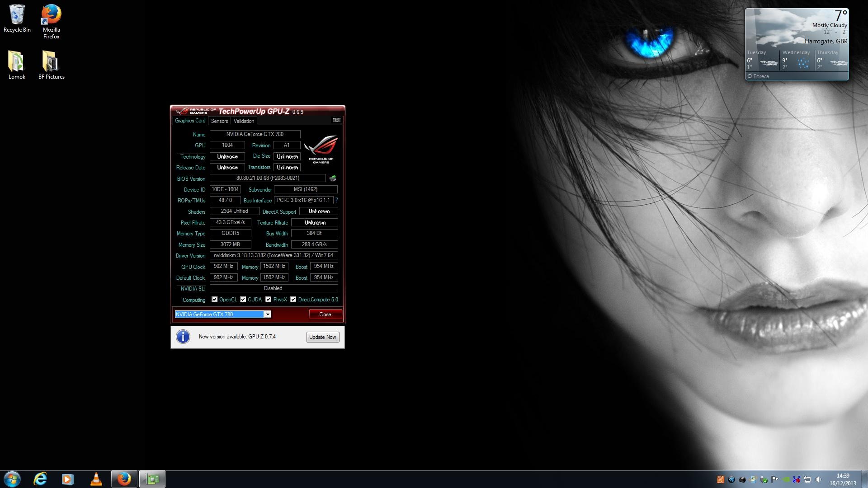Viewport: 868px width, 488px height.
Task: Click the Show Desktop strip at taskbar end
Action: tap(864, 479)
